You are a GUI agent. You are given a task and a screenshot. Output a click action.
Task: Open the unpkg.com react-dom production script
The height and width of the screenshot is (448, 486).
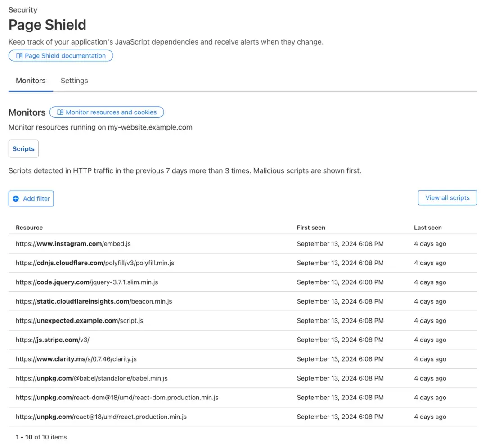[117, 398]
